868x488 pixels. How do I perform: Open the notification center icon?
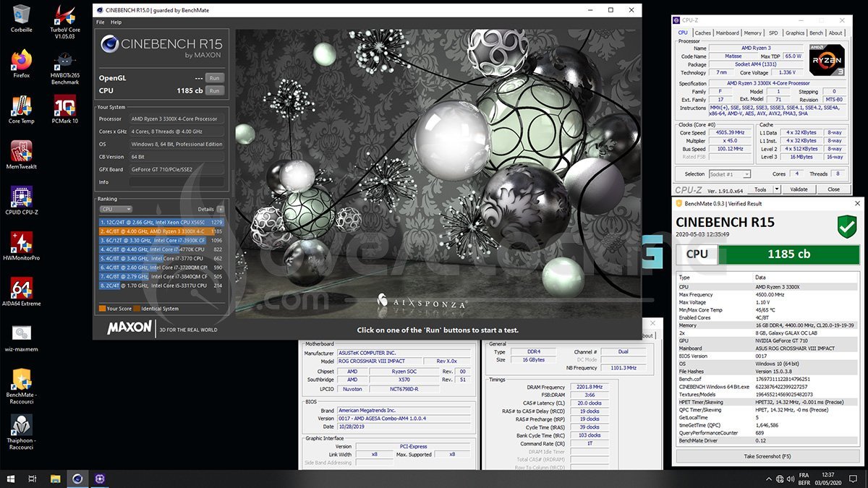tap(855, 479)
